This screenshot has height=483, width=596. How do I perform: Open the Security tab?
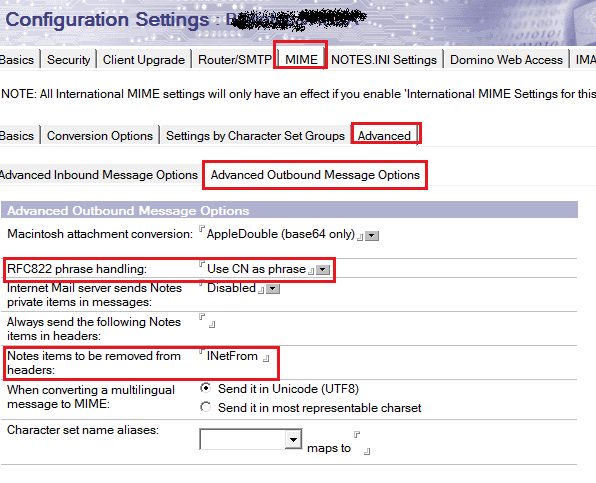pyautogui.click(x=68, y=60)
